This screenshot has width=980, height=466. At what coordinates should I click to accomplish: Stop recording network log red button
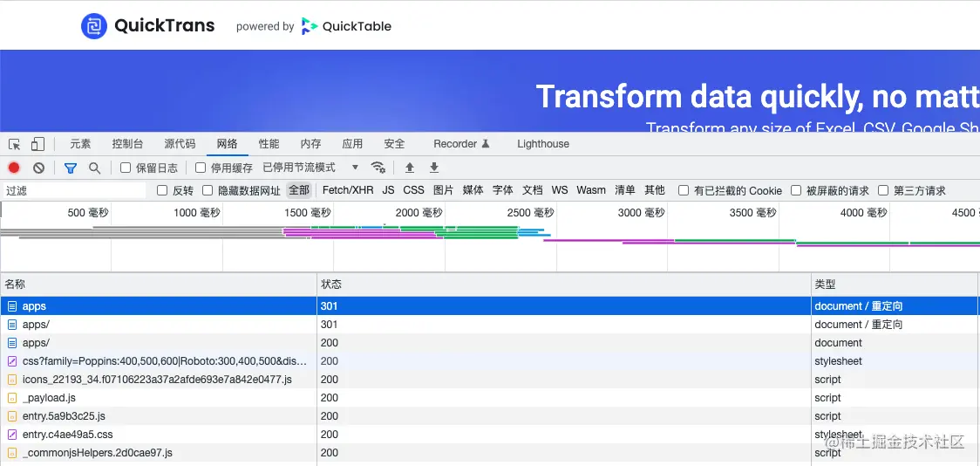click(x=14, y=168)
